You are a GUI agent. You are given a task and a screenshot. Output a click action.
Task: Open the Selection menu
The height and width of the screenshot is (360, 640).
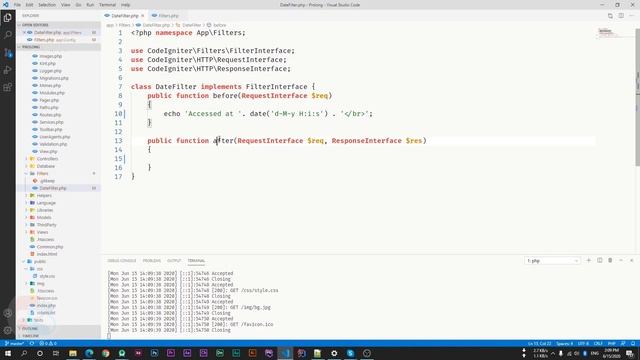coord(47,5)
